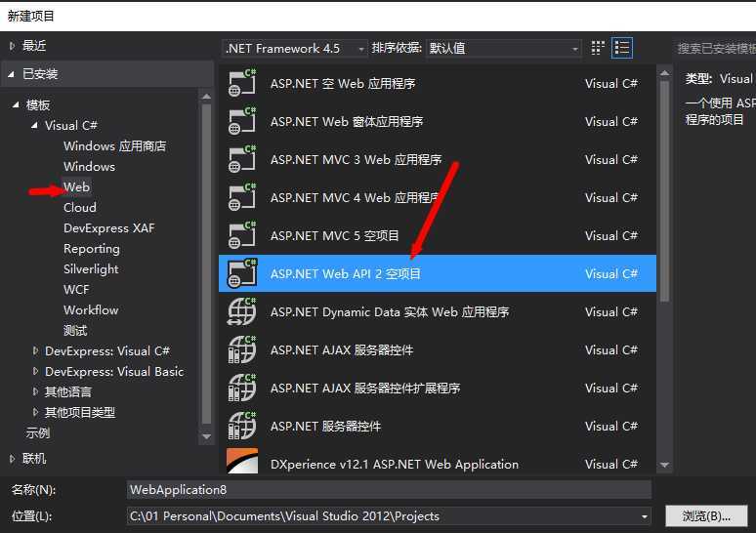Click the template list scrollbar thumb
The image size is (756, 533).
(664, 190)
